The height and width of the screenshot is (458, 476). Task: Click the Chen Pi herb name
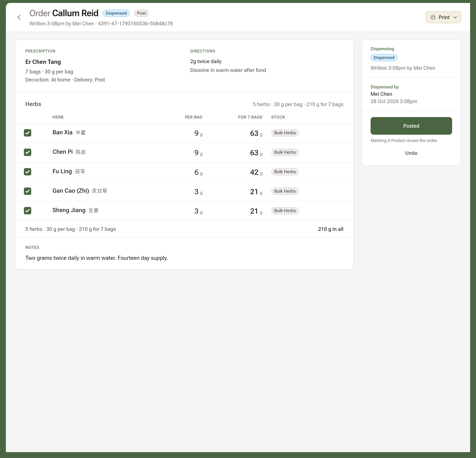pos(62,152)
